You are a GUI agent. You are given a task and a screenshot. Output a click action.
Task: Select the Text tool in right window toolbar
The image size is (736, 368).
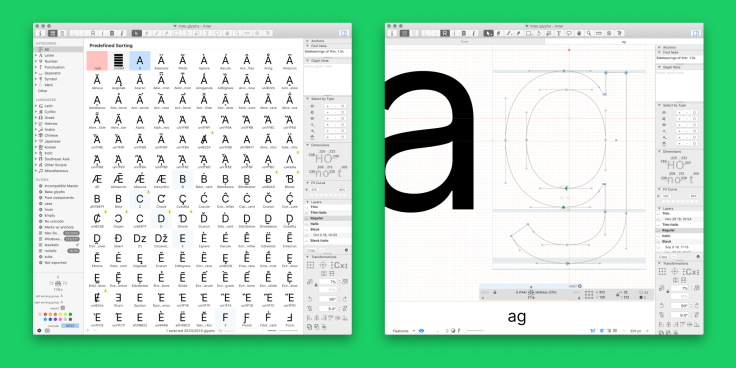(x=559, y=33)
